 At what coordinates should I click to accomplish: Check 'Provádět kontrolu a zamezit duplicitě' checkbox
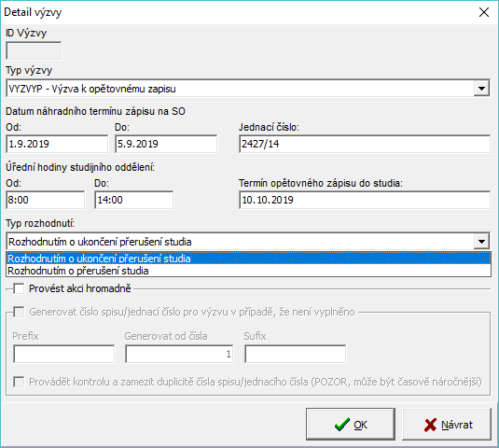pyautogui.click(x=19, y=382)
